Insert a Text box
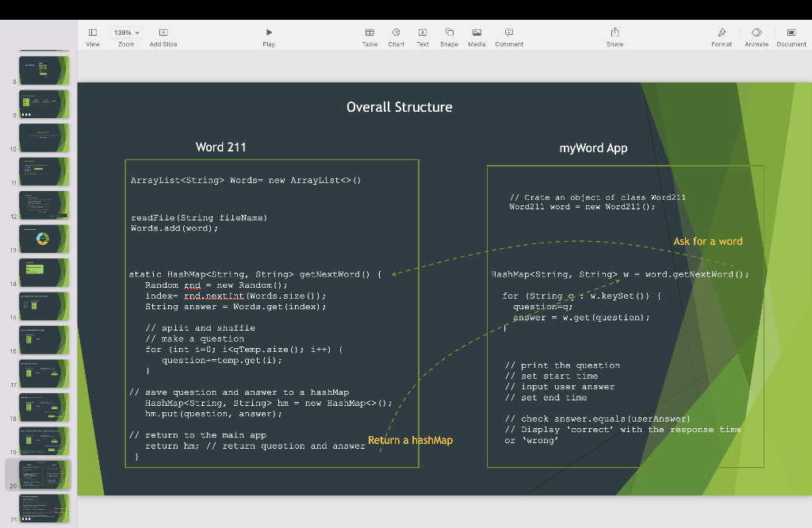812x528 pixels. 423,37
